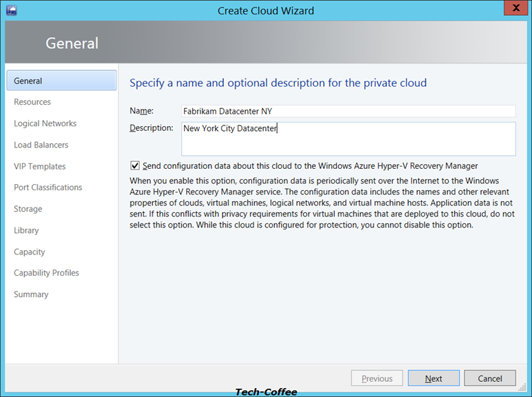Select the Capacity step

(x=29, y=252)
